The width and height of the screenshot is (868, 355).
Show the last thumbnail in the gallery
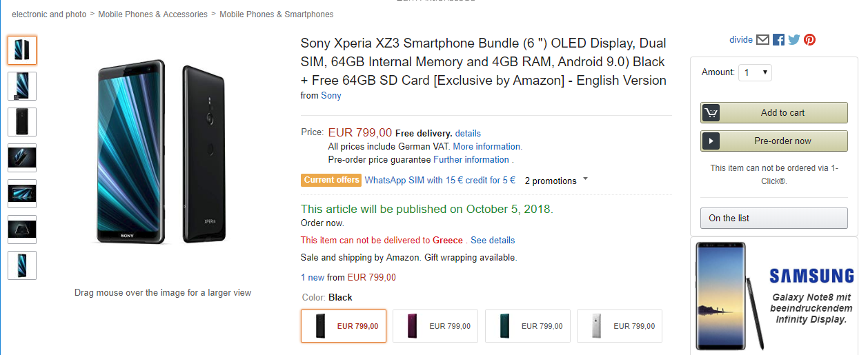22,265
